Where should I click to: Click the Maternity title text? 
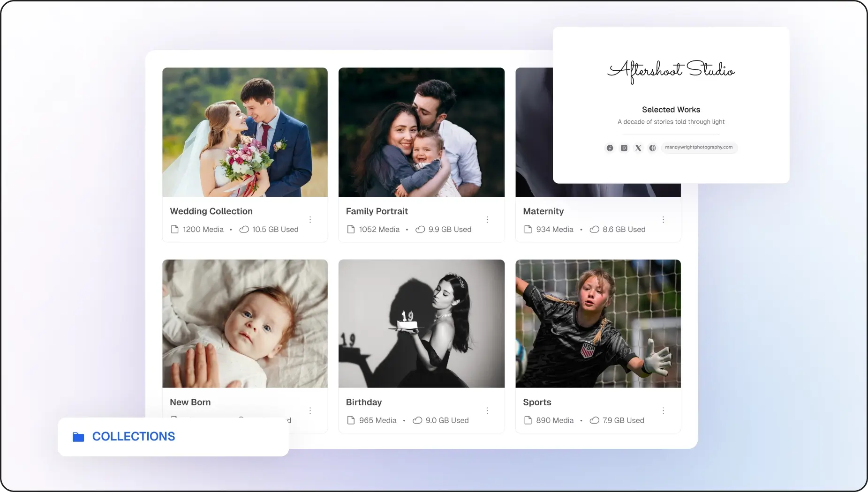point(543,211)
